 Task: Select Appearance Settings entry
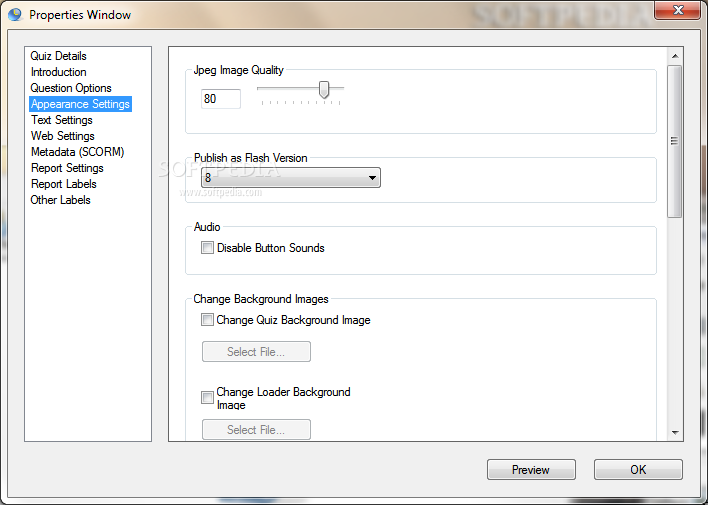point(80,104)
